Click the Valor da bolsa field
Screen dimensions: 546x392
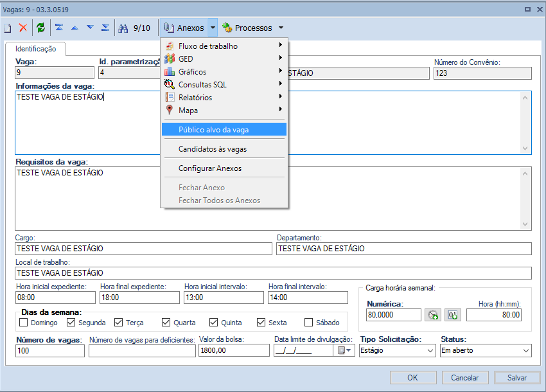234,350
